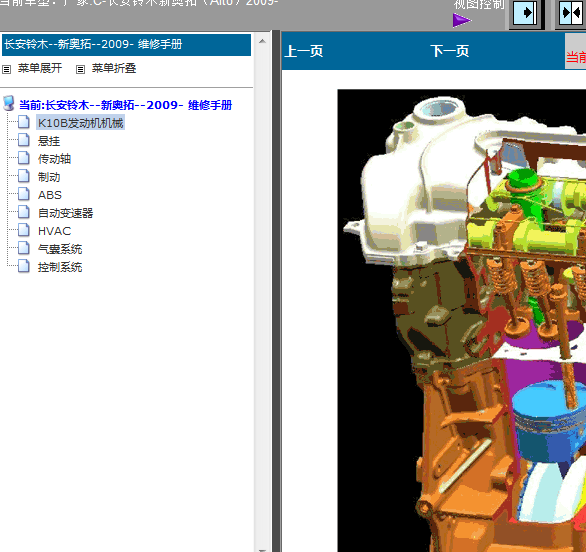Open the HVAC chapter
586x552 pixels.
(x=55, y=231)
